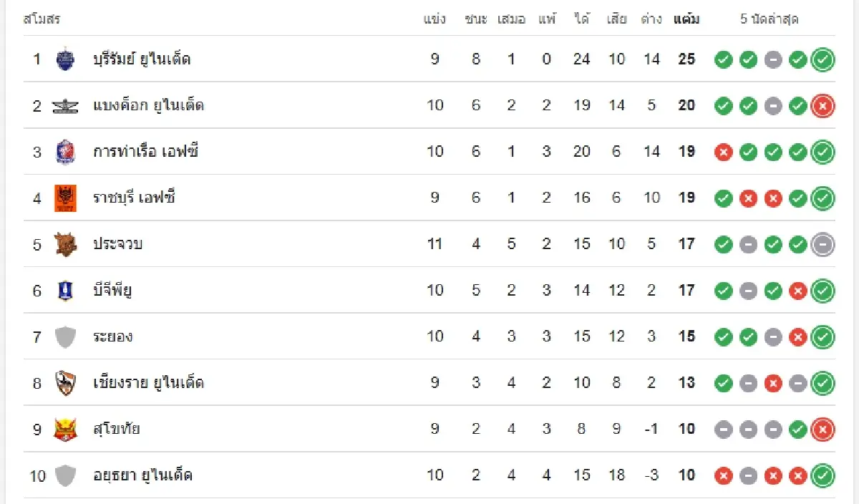Click the Port FC (การท่าเรือ) crest

65,152
